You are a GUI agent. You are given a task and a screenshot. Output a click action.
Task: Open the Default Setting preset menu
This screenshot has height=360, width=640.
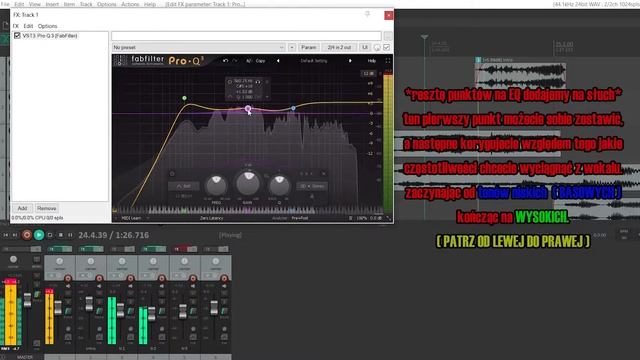coord(314,61)
